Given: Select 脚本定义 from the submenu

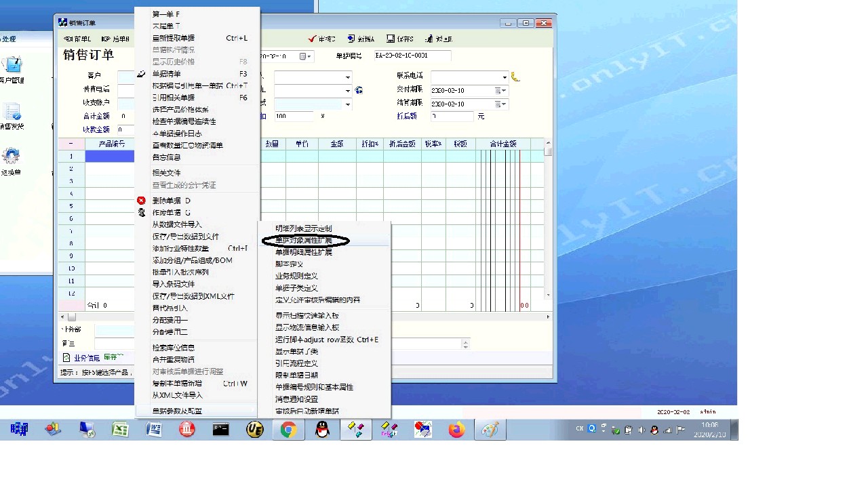Looking at the screenshot, I should pos(289,264).
